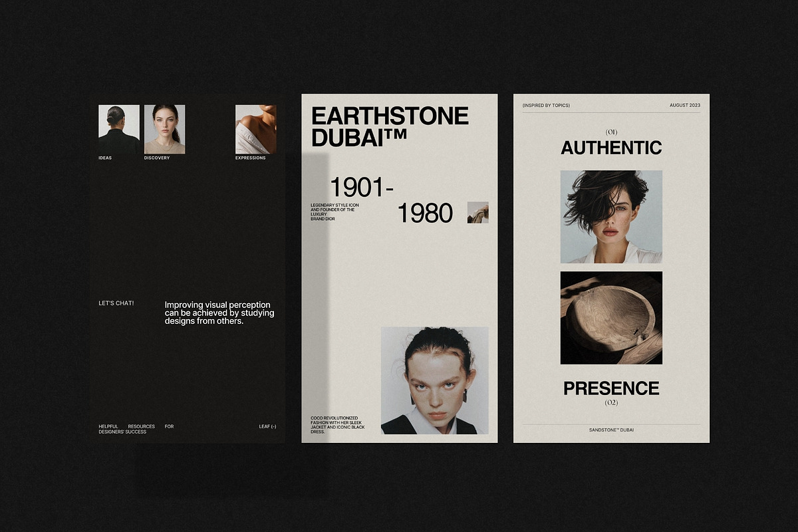Click 'COCO REVOLUTIONIZED FASHION' caption
The height and width of the screenshot is (532, 798).
pyautogui.click(x=338, y=425)
